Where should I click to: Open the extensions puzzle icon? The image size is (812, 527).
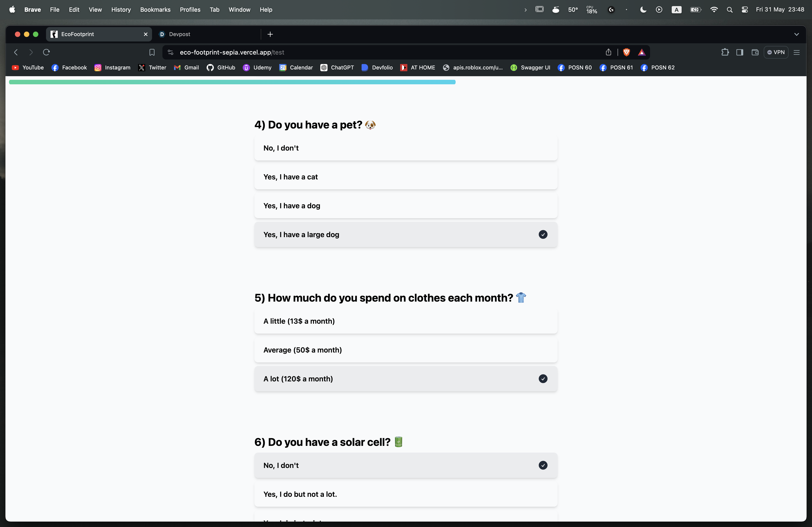pyautogui.click(x=725, y=52)
